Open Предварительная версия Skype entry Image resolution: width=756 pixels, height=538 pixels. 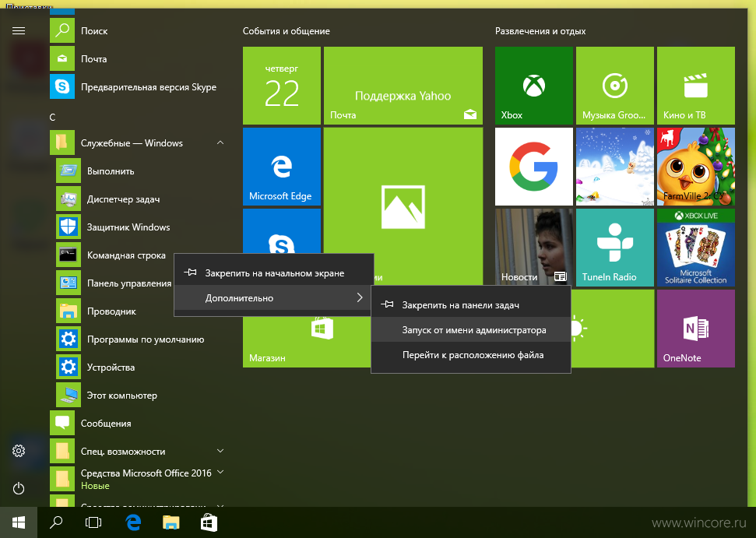coord(137,86)
